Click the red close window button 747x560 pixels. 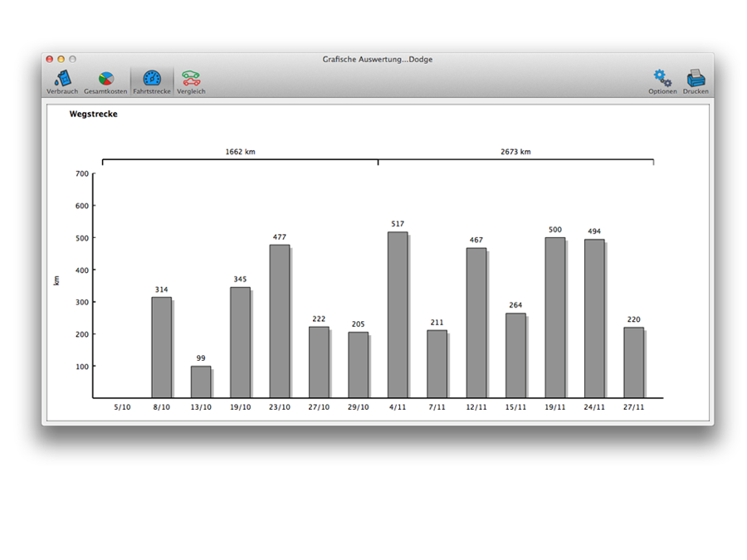50,60
